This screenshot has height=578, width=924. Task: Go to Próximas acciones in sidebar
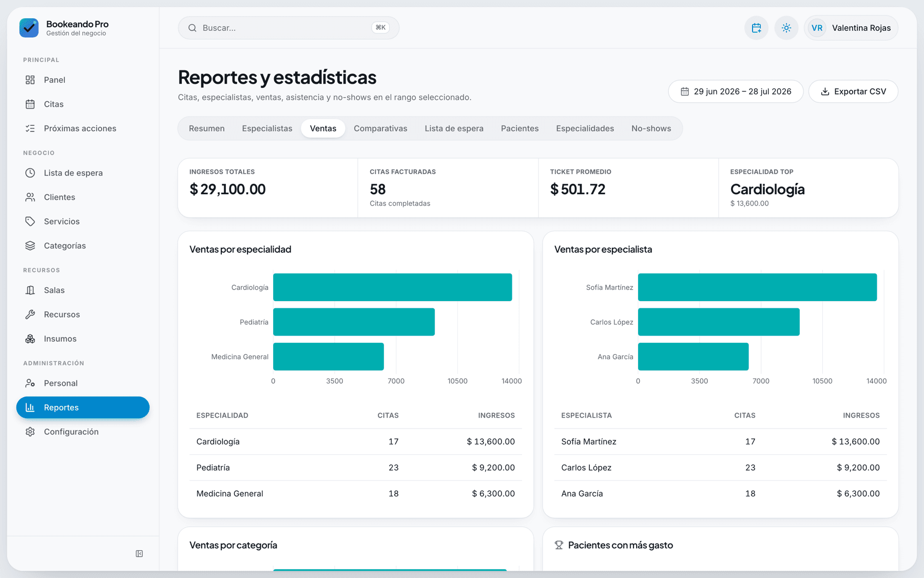[x=83, y=128]
